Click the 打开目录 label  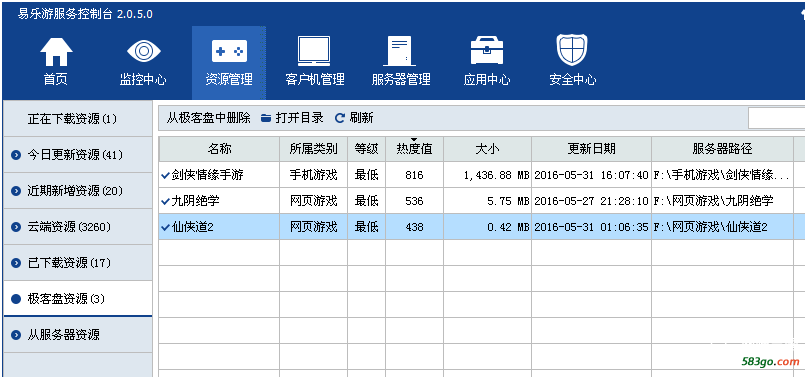pos(299,118)
